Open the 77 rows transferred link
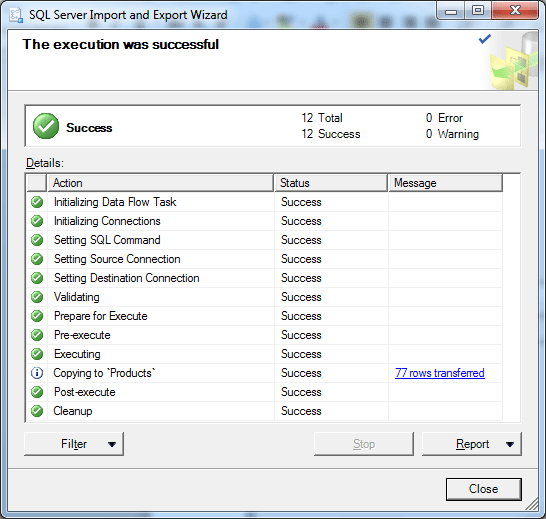Viewport: 546px width, 519px height. [x=440, y=373]
